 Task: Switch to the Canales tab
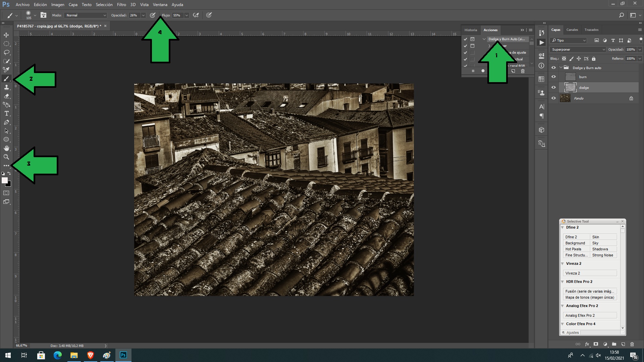572,30
